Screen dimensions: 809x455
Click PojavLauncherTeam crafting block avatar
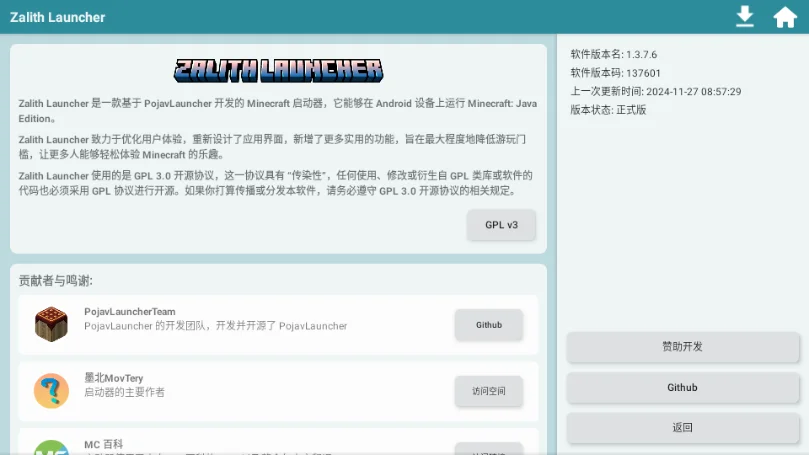click(x=51, y=324)
